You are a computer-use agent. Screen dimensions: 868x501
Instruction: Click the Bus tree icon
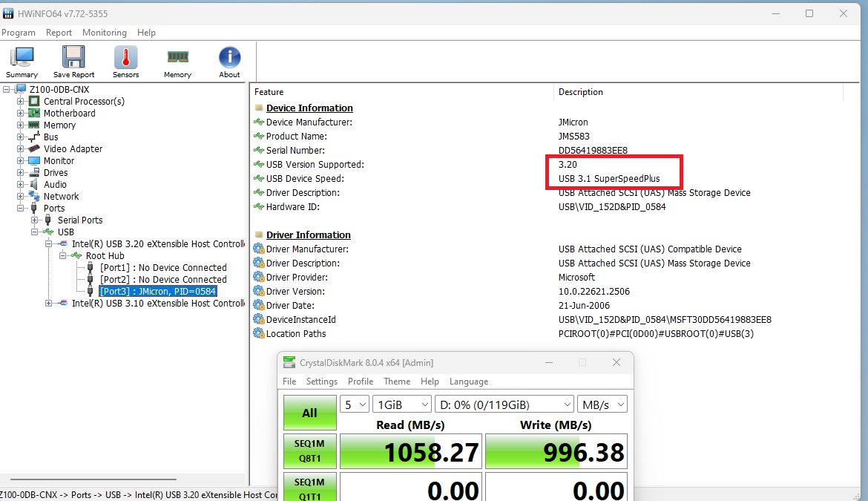tap(34, 137)
